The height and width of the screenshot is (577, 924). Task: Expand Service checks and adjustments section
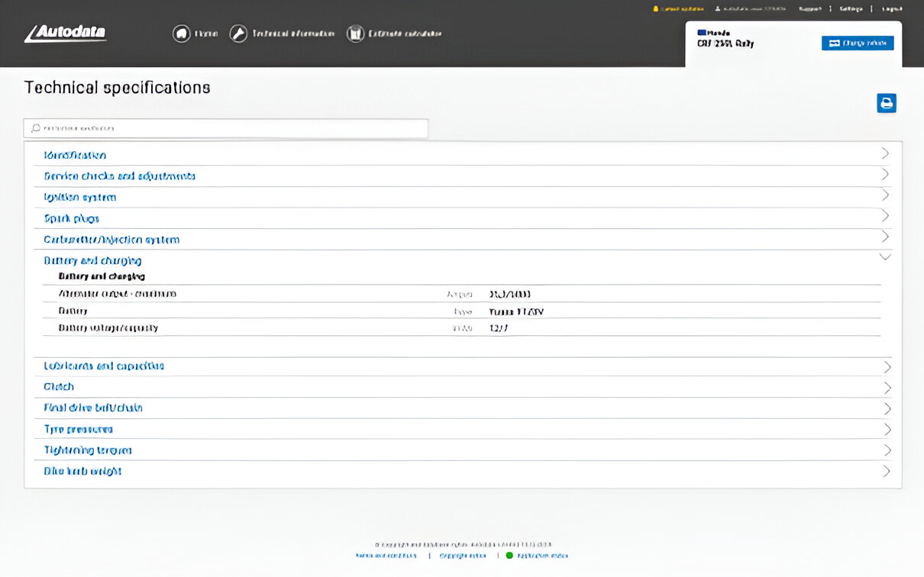coord(120,176)
